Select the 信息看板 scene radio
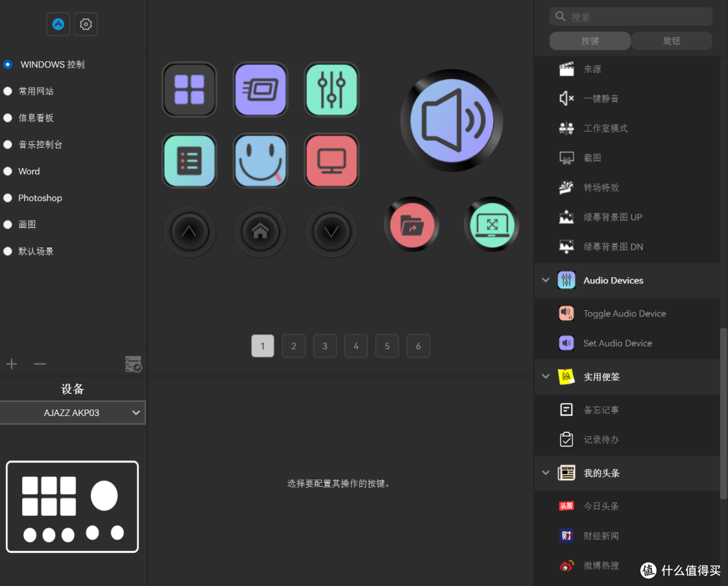Image resolution: width=728 pixels, height=586 pixels. tap(8, 118)
